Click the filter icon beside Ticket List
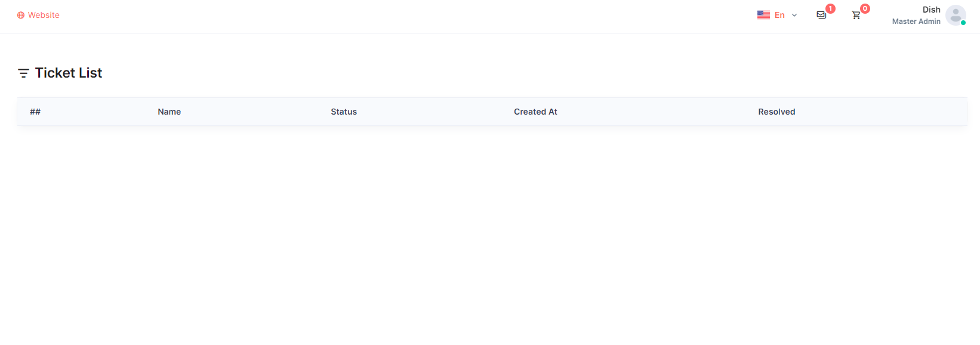Image resolution: width=980 pixels, height=345 pixels. [23, 73]
